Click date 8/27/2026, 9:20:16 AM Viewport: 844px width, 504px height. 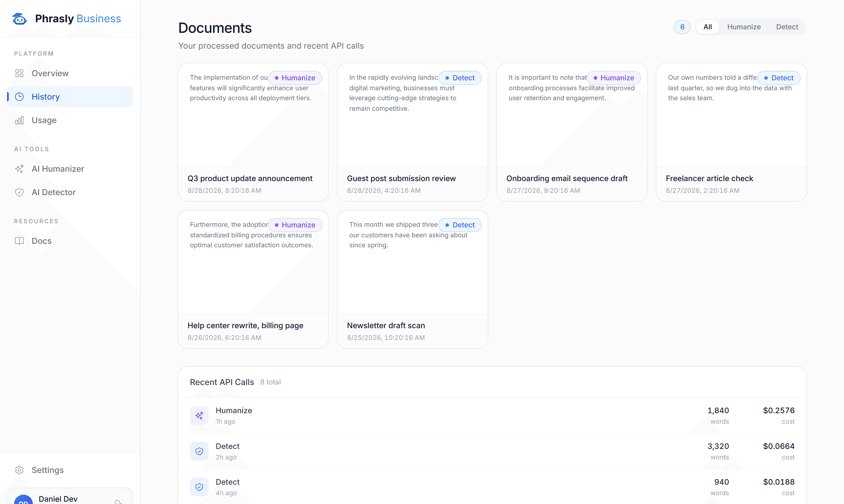[x=543, y=190]
